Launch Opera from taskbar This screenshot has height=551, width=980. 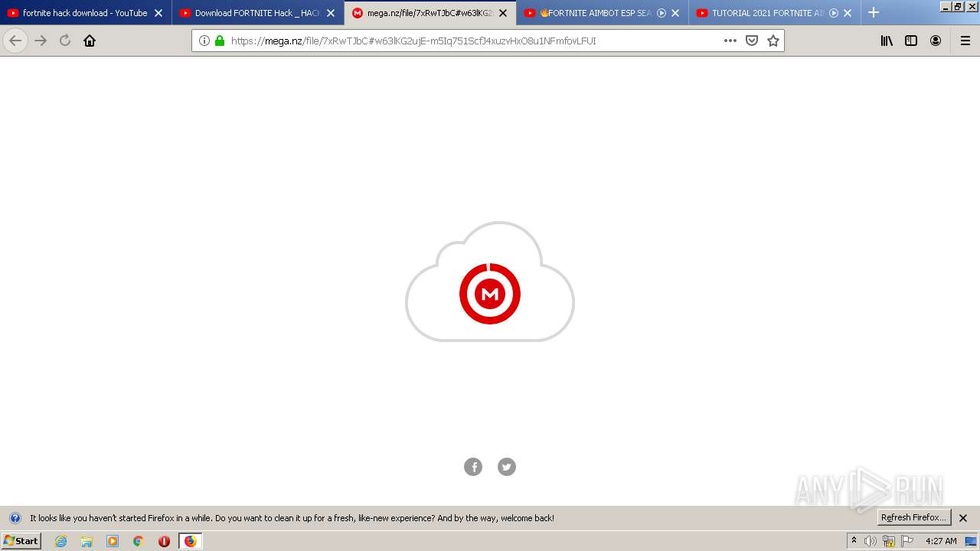[x=164, y=541]
